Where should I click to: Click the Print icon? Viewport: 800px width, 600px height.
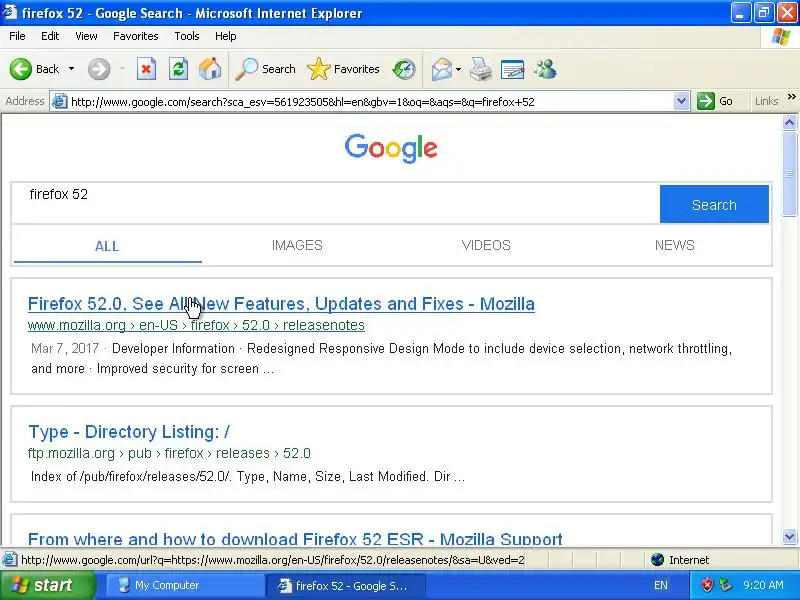[481, 69]
